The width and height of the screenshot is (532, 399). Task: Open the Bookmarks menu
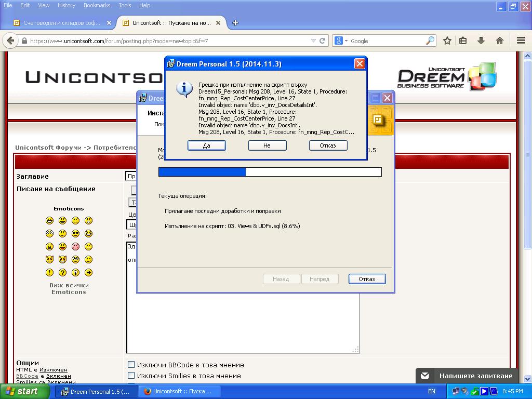pyautogui.click(x=97, y=5)
